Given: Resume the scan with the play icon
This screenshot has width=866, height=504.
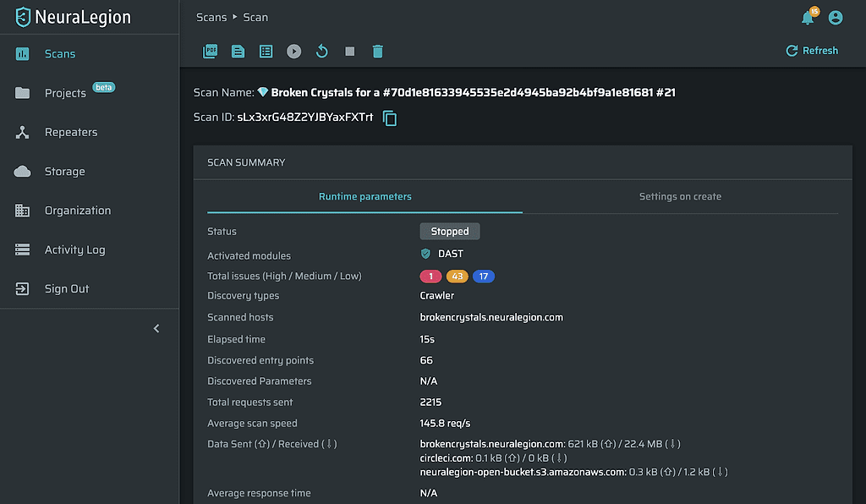Looking at the screenshot, I should [293, 52].
